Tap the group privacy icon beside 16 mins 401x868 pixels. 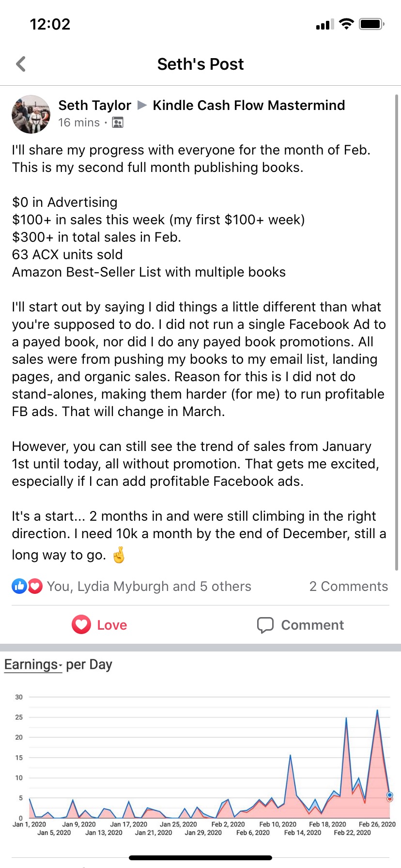[x=118, y=123]
